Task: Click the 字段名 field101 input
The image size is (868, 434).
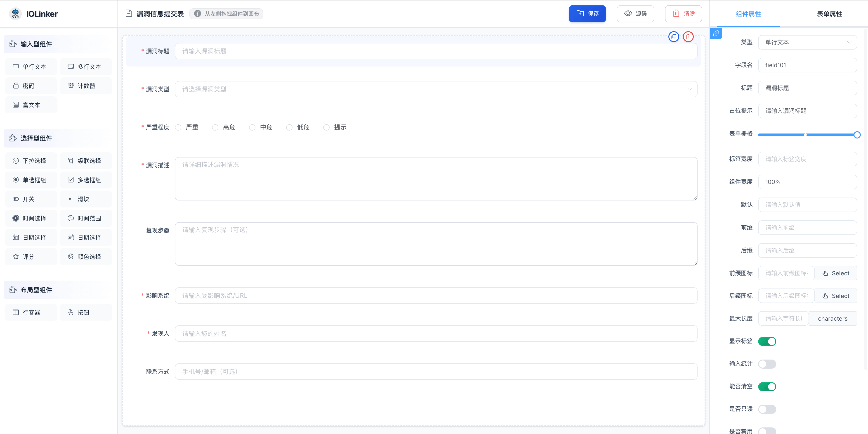Action: click(807, 65)
